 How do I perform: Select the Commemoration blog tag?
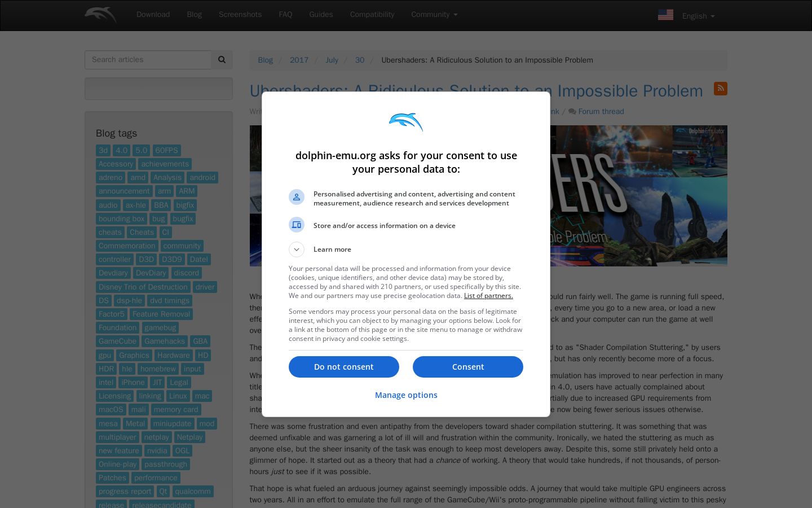tap(127, 246)
